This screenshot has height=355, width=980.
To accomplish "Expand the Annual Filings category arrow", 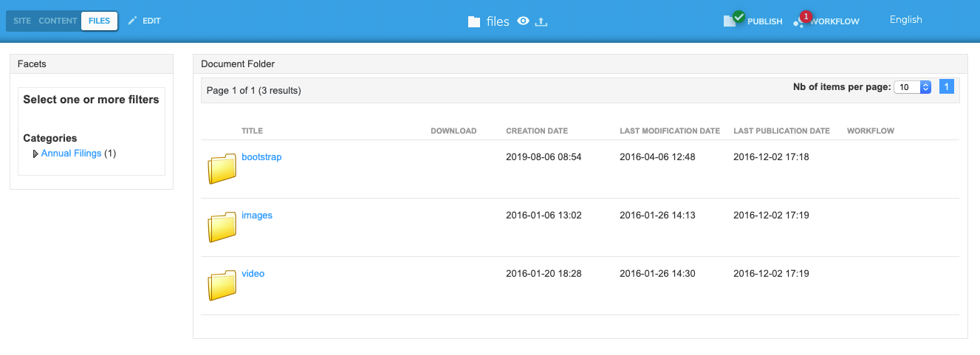I will coord(35,154).
